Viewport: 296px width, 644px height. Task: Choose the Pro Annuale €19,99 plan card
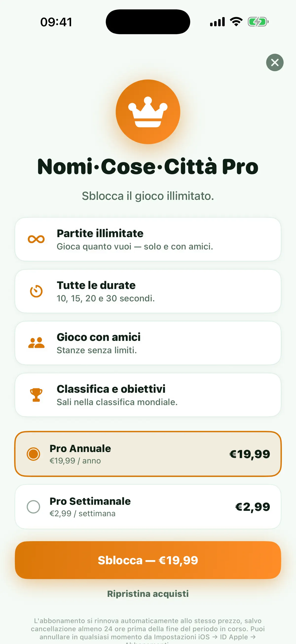coord(148,454)
